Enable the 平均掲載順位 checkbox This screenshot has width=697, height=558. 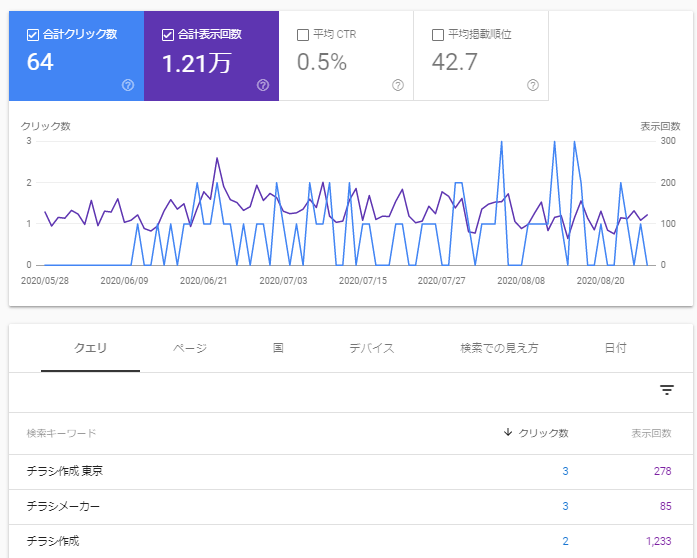(438, 35)
